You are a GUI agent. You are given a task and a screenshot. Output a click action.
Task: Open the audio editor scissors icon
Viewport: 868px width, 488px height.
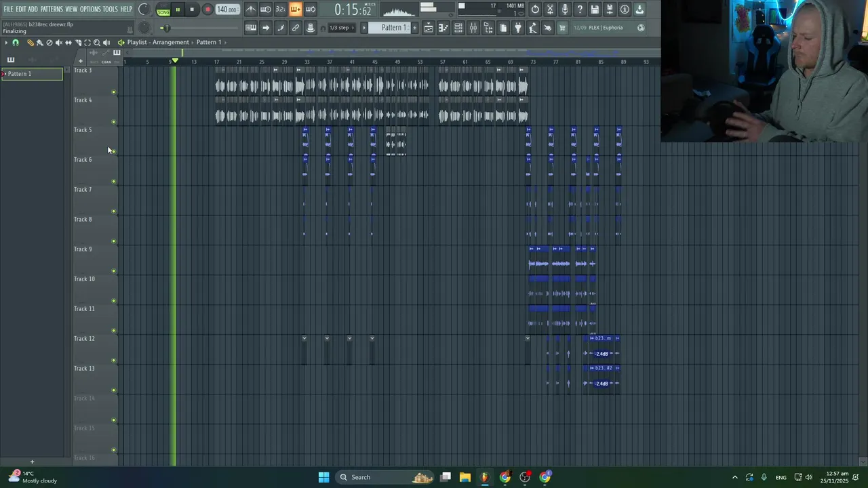(550, 9)
